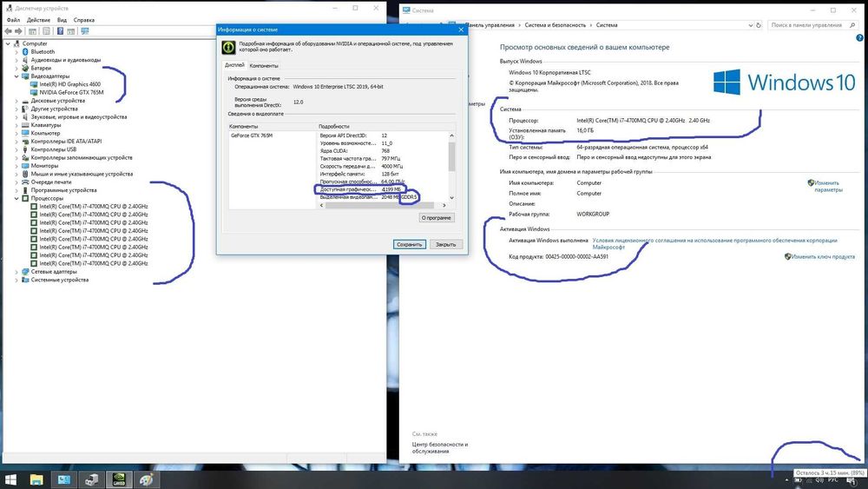This screenshot has height=489, width=868.
Task: Collapse the Процессоры branch
Action: click(16, 198)
